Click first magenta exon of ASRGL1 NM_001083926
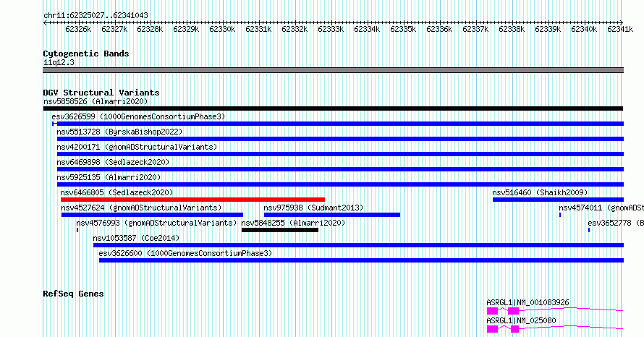Viewport: 644px width, 337px height. (493, 311)
